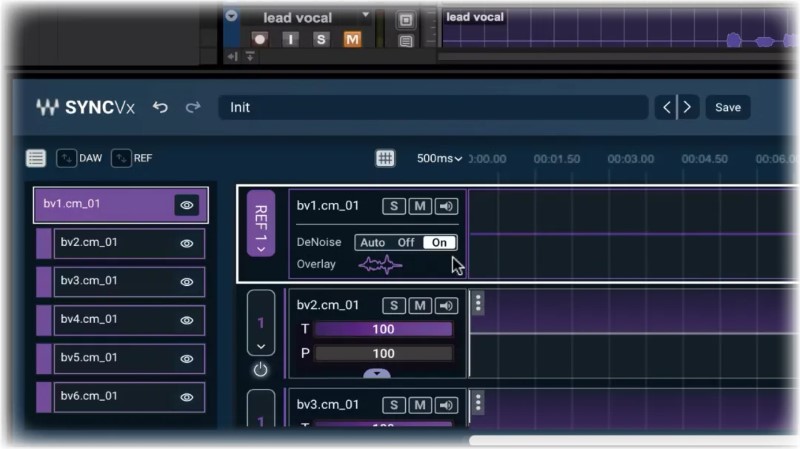Open bv3.cm_01 reference group dropdown
The height and width of the screenshot is (449, 800).
(x=261, y=408)
